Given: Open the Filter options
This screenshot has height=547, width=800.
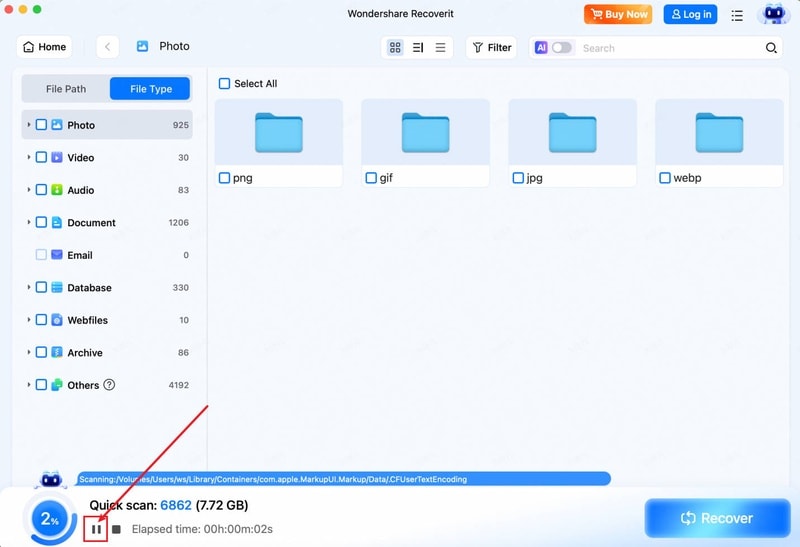Looking at the screenshot, I should (x=491, y=47).
